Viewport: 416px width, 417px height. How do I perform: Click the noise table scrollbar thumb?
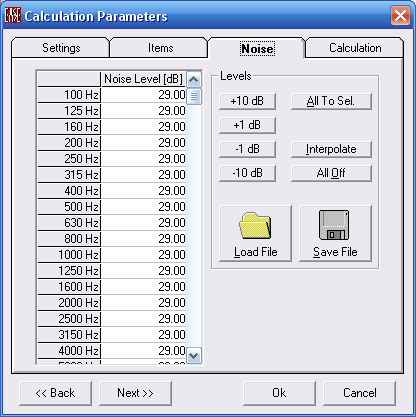[194, 97]
